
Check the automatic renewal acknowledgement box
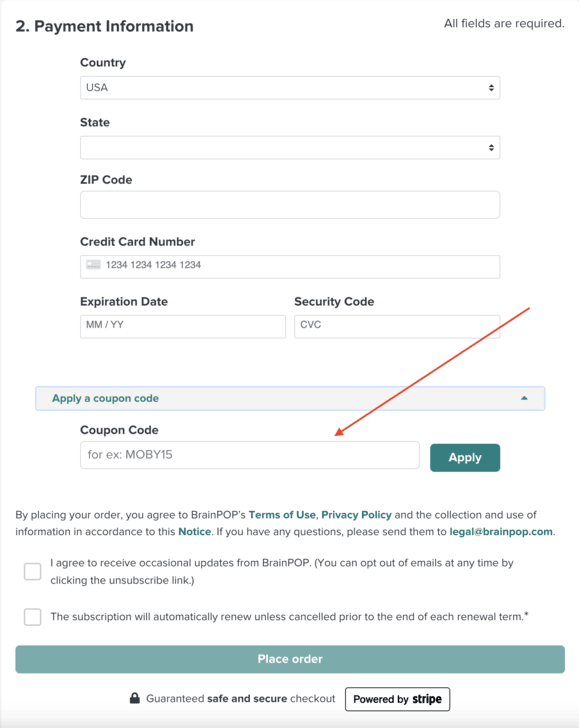coord(33,617)
